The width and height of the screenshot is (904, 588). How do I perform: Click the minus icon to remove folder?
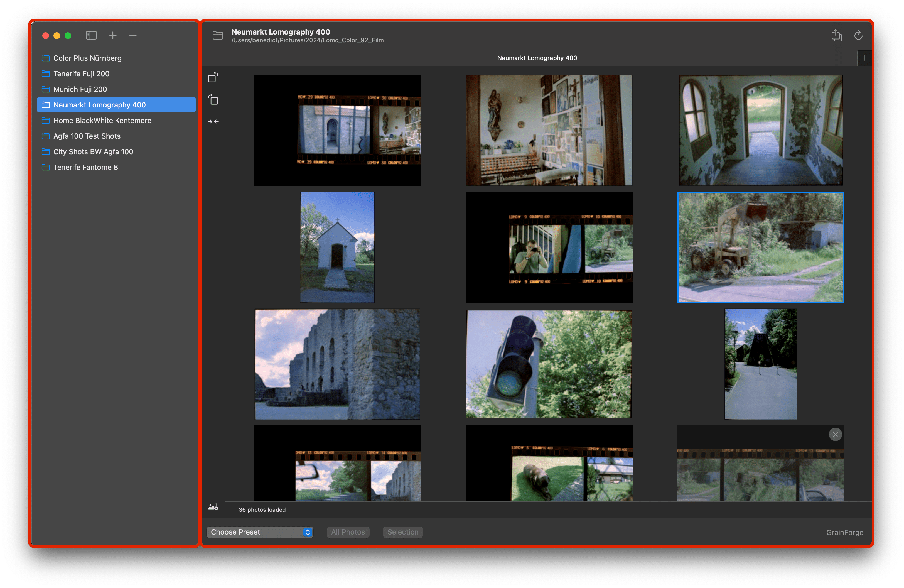[x=132, y=35]
